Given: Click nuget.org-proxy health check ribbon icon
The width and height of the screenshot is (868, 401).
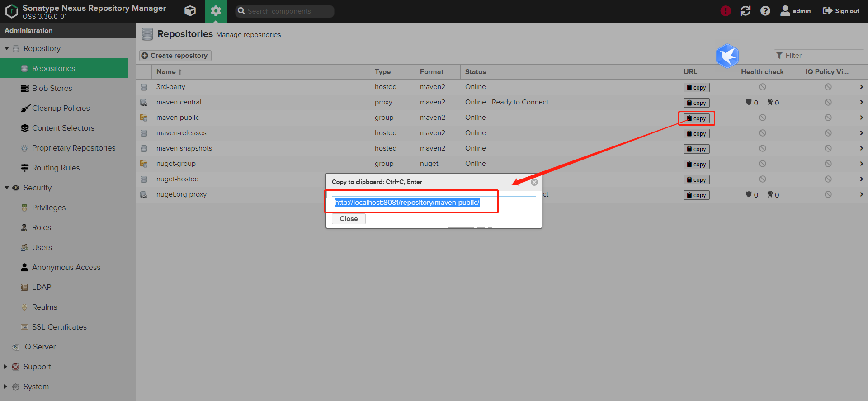Looking at the screenshot, I should [x=770, y=194].
